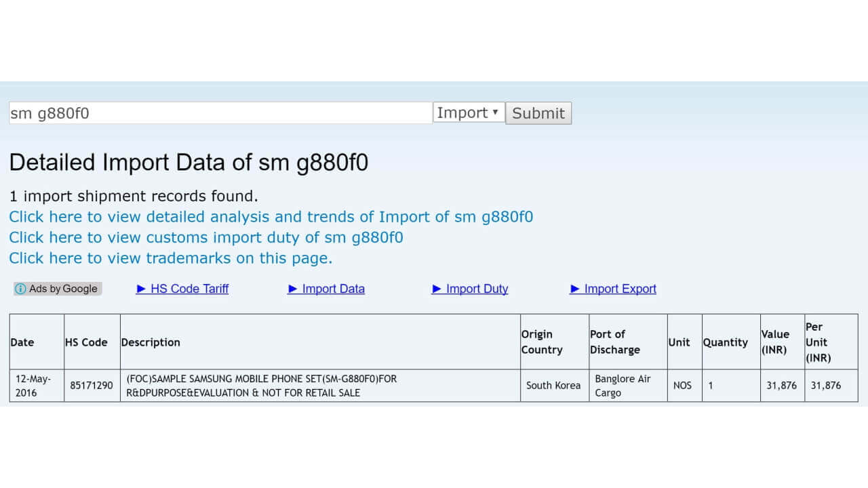Click the arrow icon beside Import Data
Image resolution: width=868 pixels, height=488 pixels.
pyautogui.click(x=291, y=289)
